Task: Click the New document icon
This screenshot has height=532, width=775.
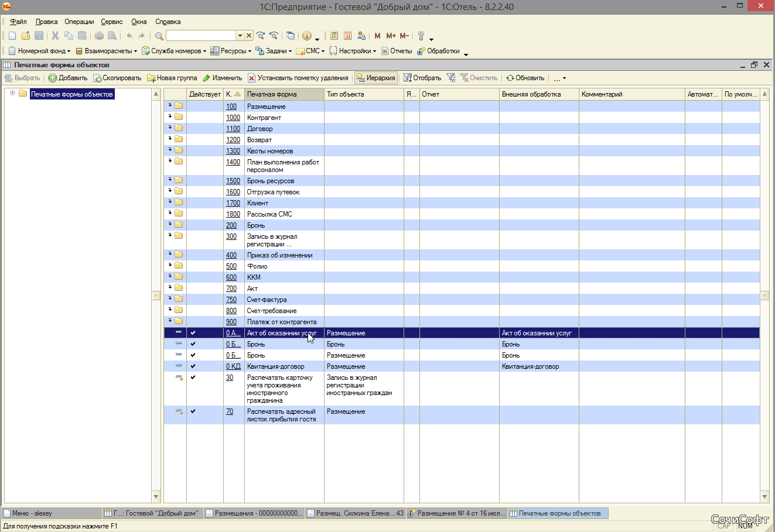Action: click(x=12, y=36)
